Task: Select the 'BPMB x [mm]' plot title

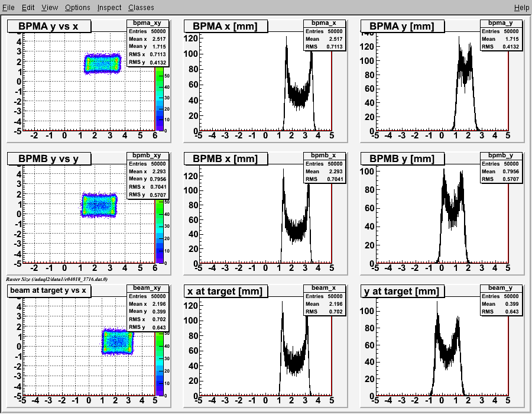Action: tap(226, 159)
